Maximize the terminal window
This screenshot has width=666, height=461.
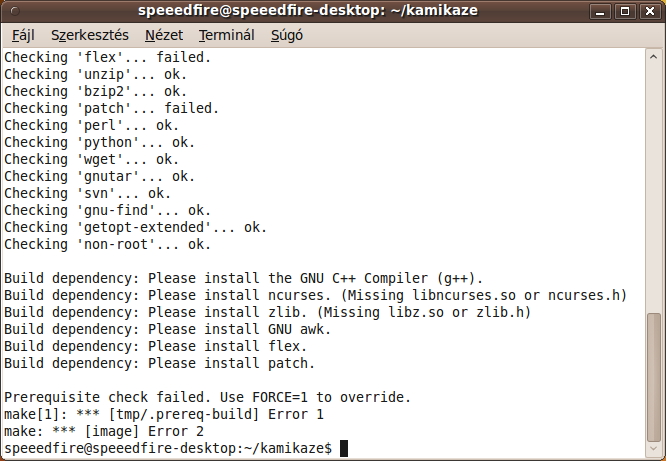pos(625,11)
